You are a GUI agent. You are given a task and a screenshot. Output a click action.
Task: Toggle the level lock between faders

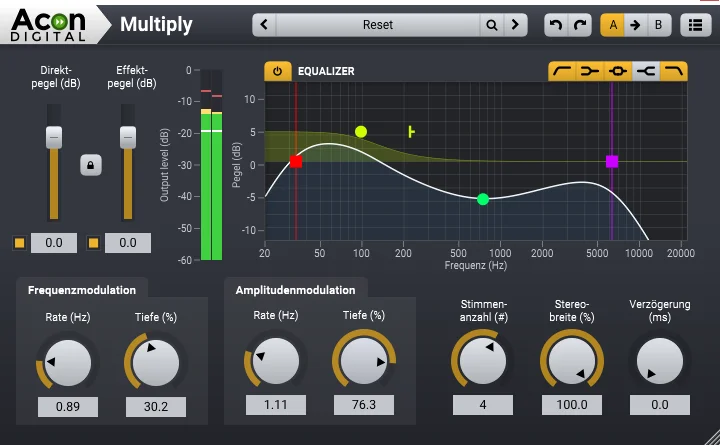pos(90,165)
